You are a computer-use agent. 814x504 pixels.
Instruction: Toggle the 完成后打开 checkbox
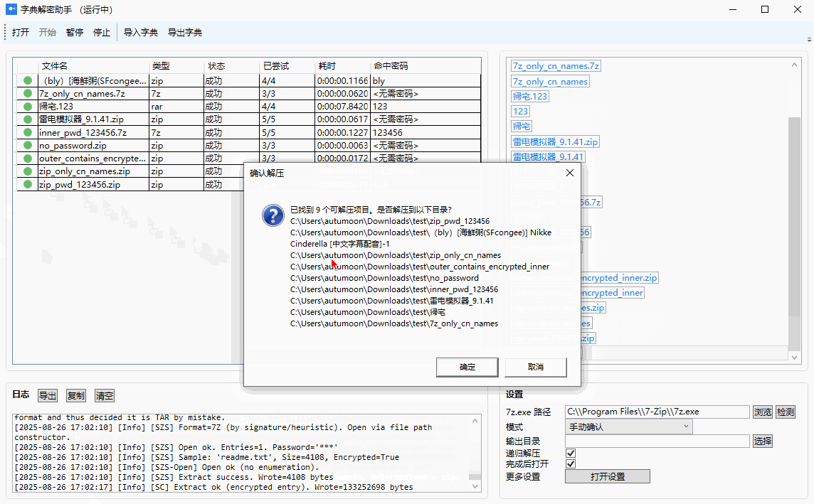pyautogui.click(x=571, y=464)
